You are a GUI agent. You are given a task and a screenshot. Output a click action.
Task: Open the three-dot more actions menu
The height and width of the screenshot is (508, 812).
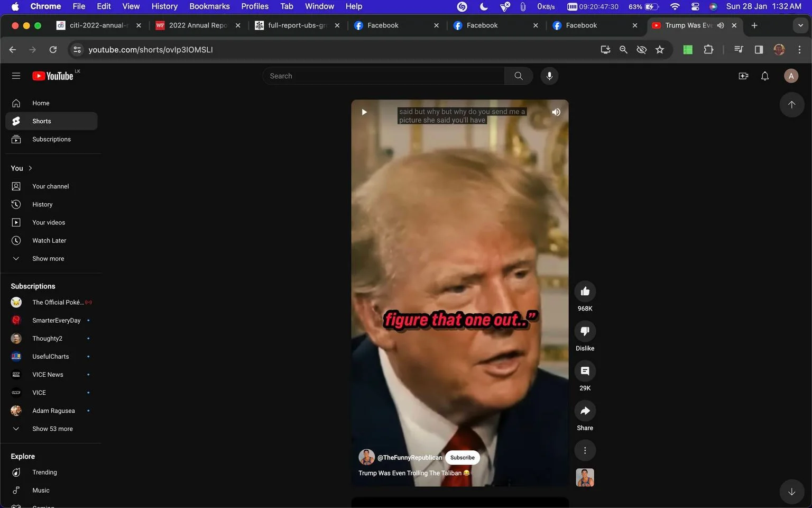click(585, 450)
